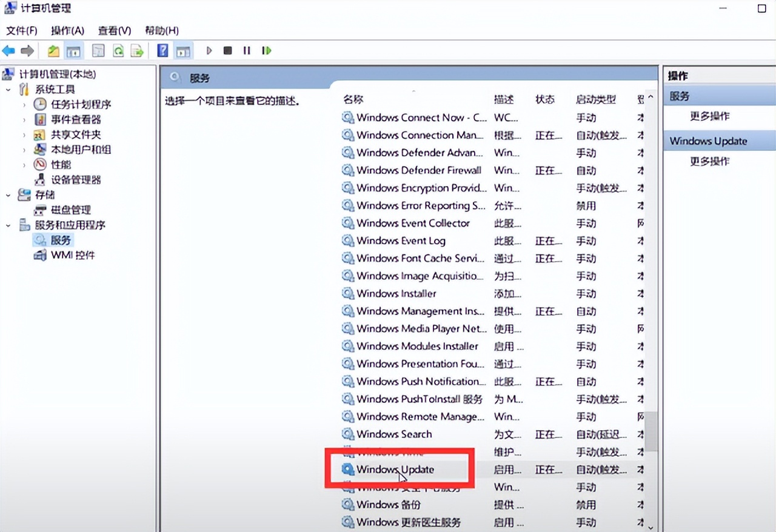Restart the service with the restart icon
This screenshot has height=532, width=776.
coord(266,50)
